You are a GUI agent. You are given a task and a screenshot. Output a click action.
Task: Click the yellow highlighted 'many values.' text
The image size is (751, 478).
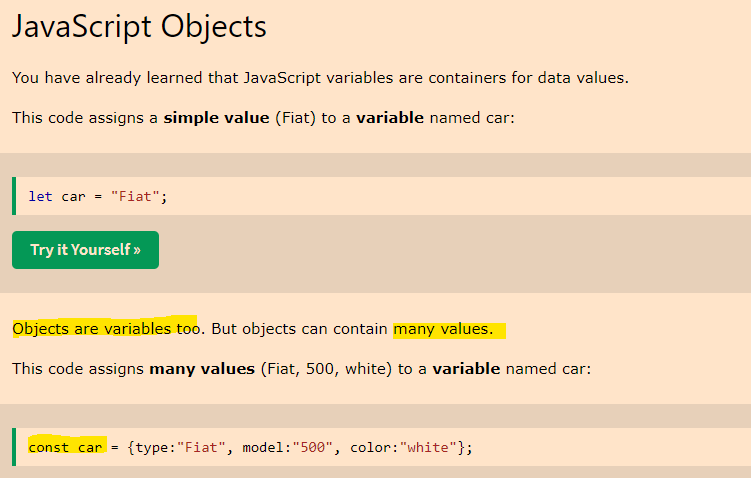444,328
